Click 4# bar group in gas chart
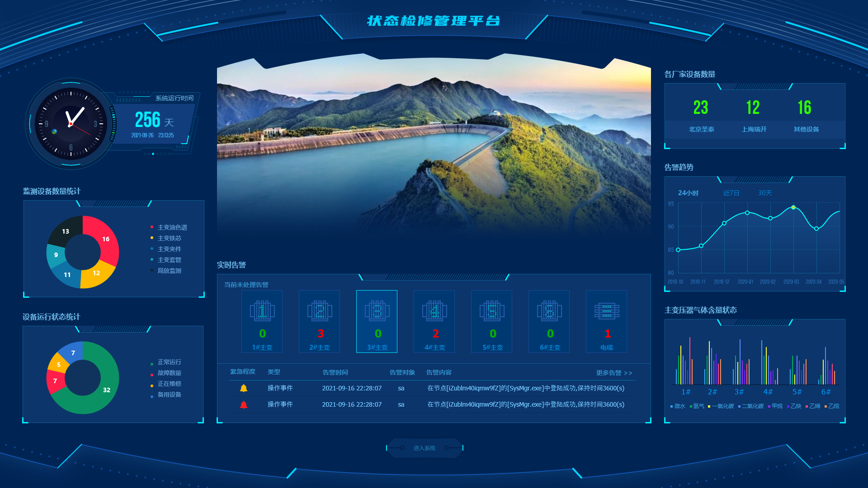Viewport: 868px width, 488px height. (769, 363)
